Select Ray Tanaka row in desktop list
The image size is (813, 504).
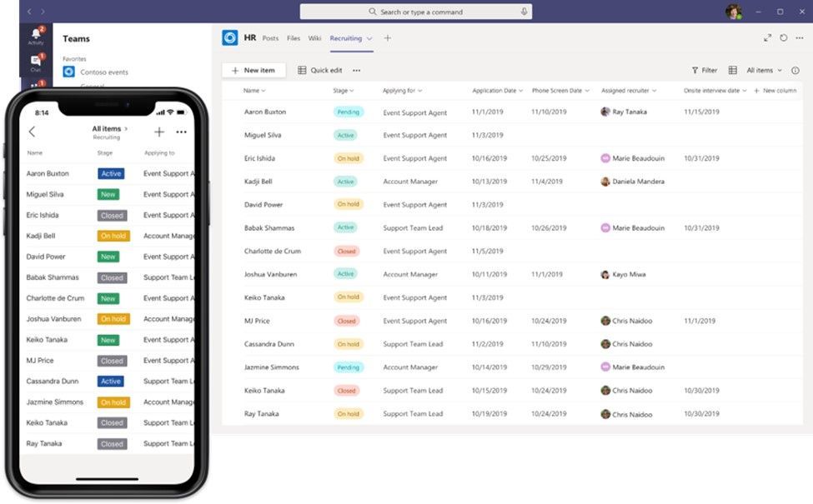coord(261,414)
